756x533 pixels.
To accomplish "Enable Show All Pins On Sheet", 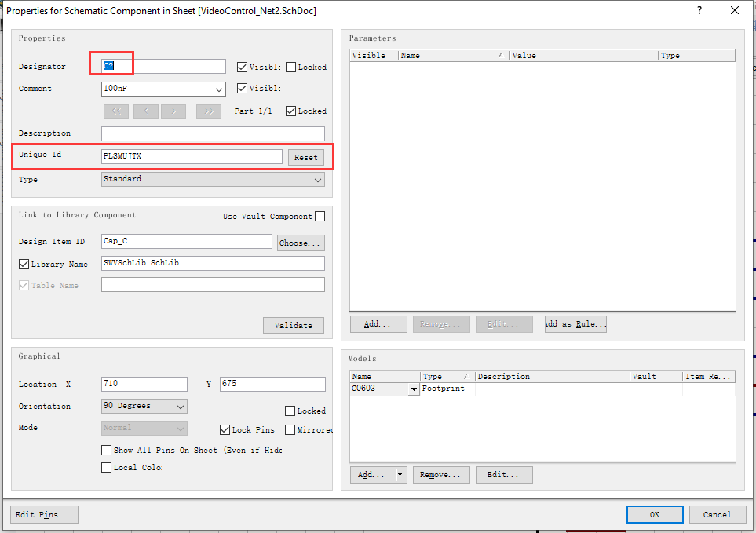I will 106,450.
